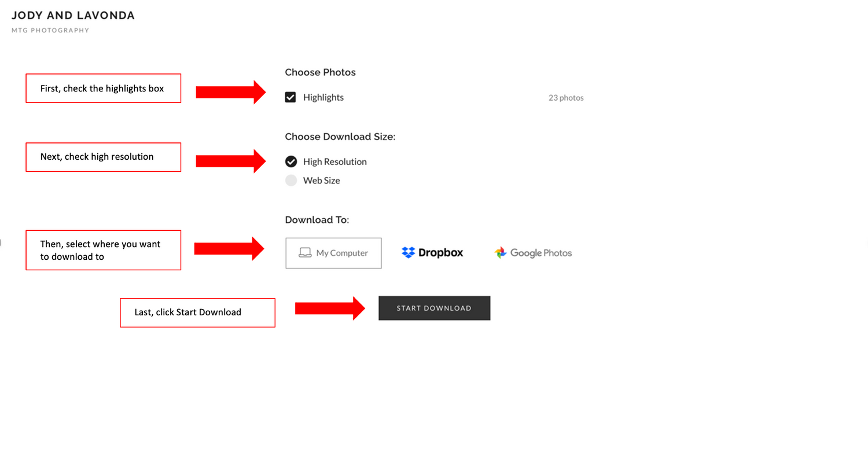Click the Choose Photos heading
The image size is (868, 449).
pos(320,72)
